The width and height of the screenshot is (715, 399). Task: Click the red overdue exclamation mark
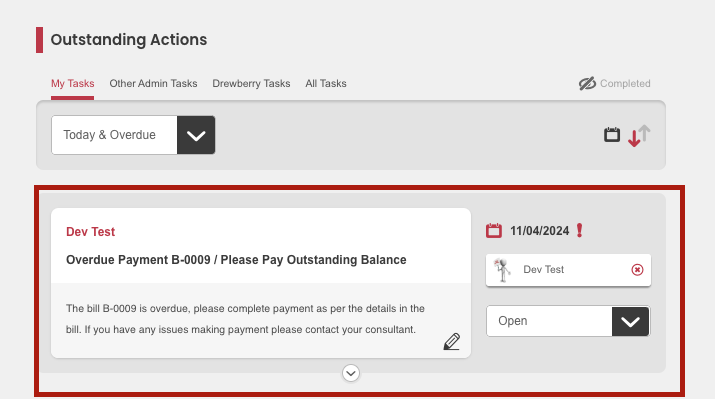click(580, 231)
